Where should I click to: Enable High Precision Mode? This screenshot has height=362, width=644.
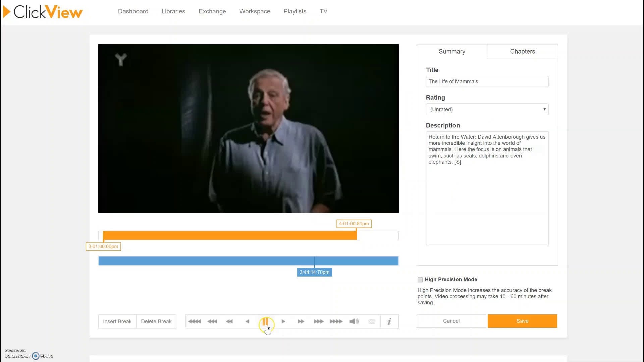(x=420, y=279)
